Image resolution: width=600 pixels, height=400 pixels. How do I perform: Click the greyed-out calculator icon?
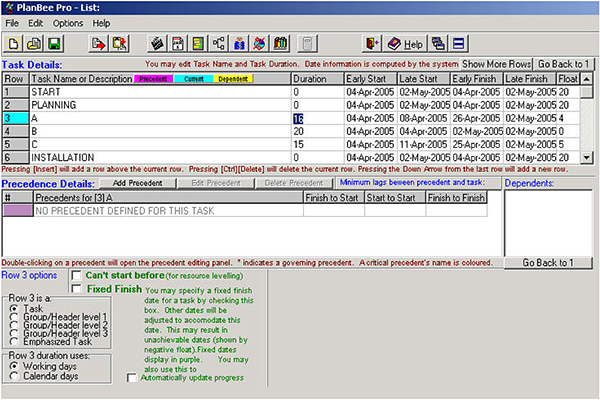[x=307, y=44]
